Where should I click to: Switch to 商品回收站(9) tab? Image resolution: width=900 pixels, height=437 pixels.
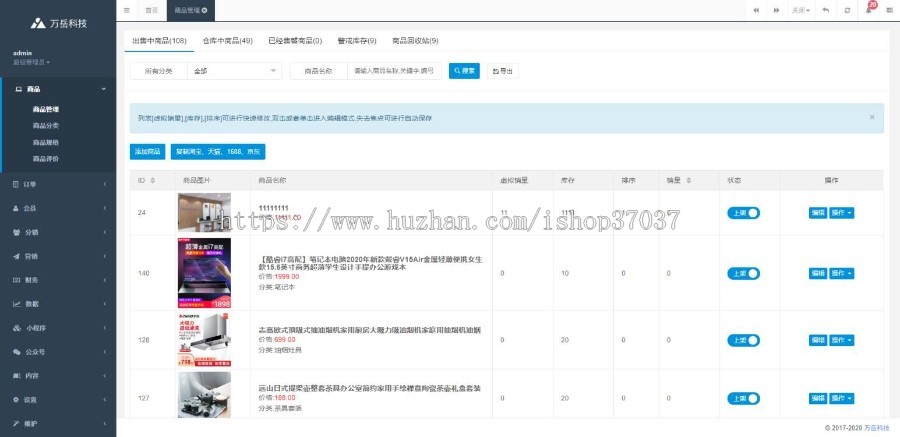(x=416, y=41)
